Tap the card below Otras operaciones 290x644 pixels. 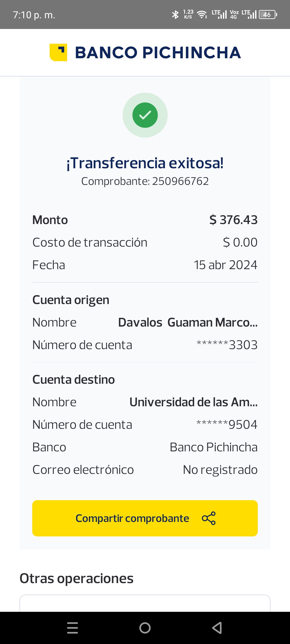[x=145, y=604]
